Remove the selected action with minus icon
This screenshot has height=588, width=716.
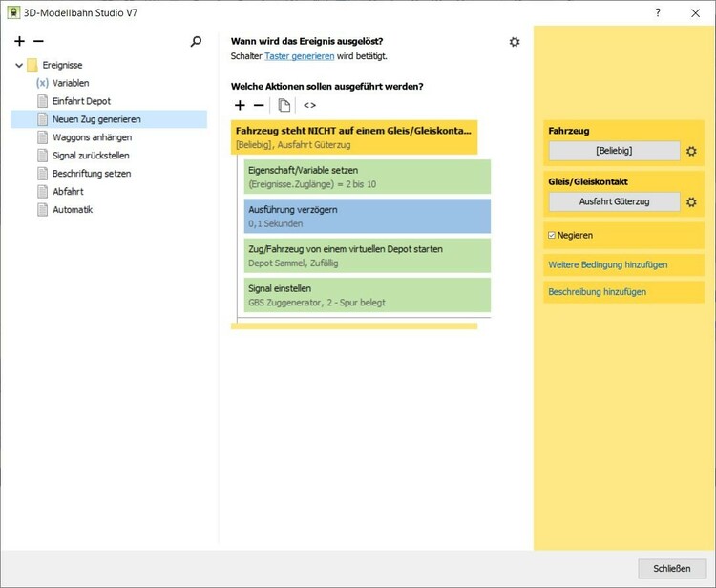pyautogui.click(x=259, y=105)
